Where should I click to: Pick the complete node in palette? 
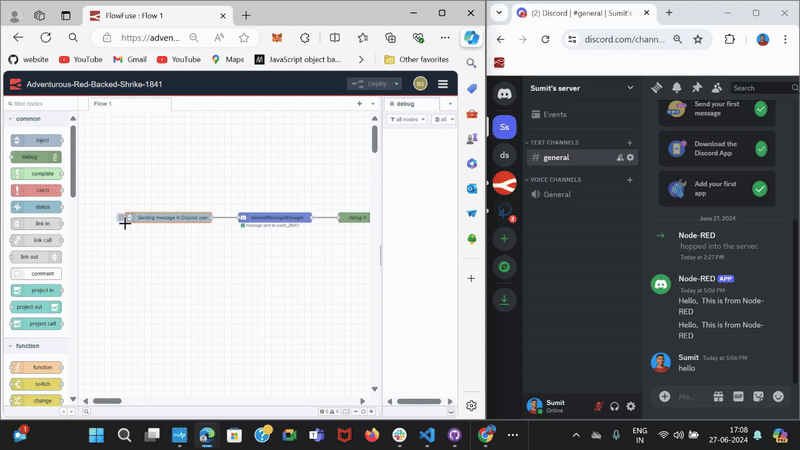pyautogui.click(x=37, y=173)
